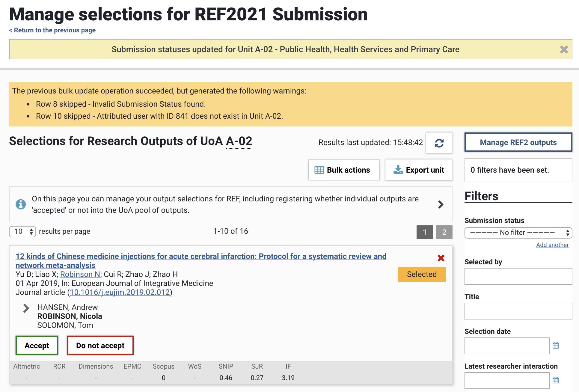Click the refresh results icon
The width and height of the screenshot is (579, 392).
(439, 143)
